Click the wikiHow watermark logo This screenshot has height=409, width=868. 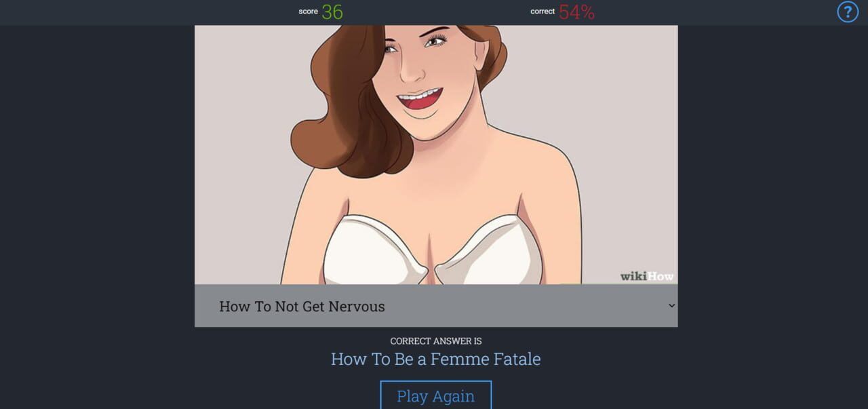647,276
